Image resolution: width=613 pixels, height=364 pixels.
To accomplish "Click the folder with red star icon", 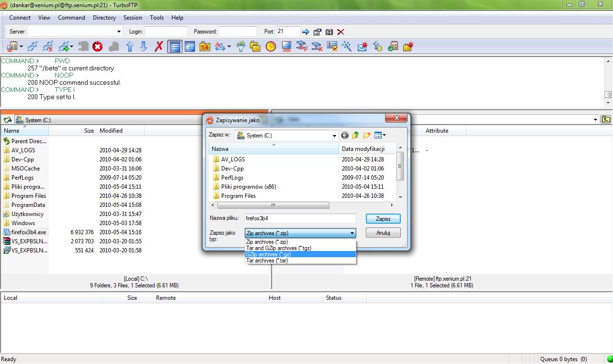I will 408,46.
